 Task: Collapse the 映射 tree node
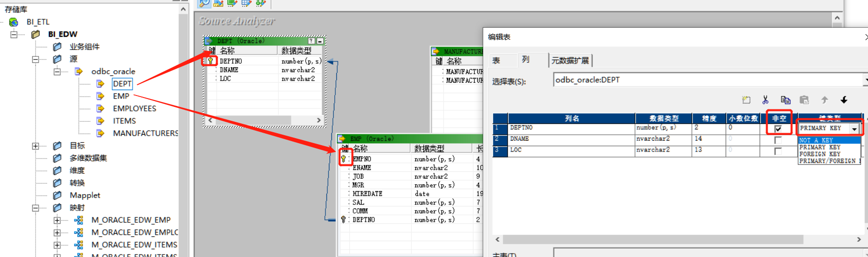pyautogui.click(x=36, y=207)
